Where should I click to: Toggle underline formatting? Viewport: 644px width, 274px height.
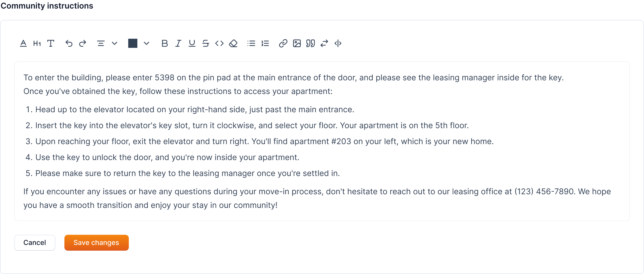192,44
